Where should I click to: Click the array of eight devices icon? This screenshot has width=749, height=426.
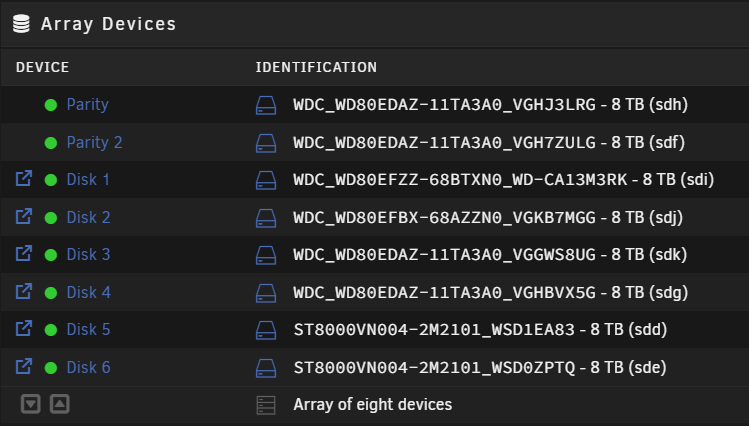click(265, 405)
